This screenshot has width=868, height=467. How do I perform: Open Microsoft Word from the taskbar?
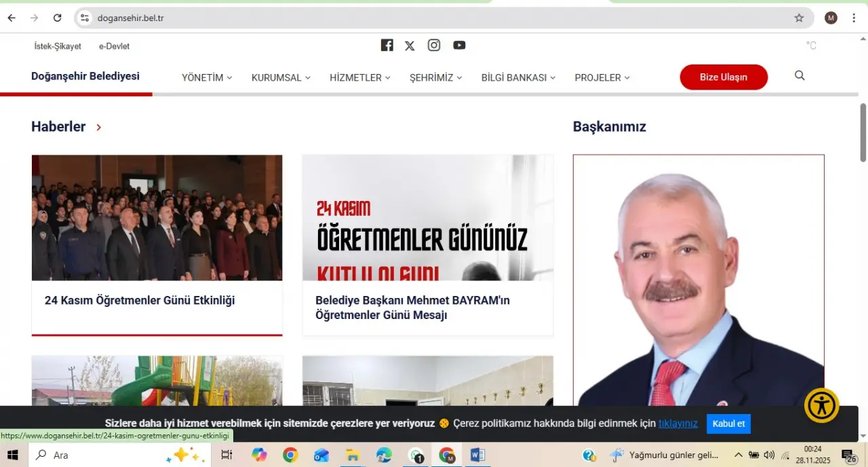click(x=477, y=455)
